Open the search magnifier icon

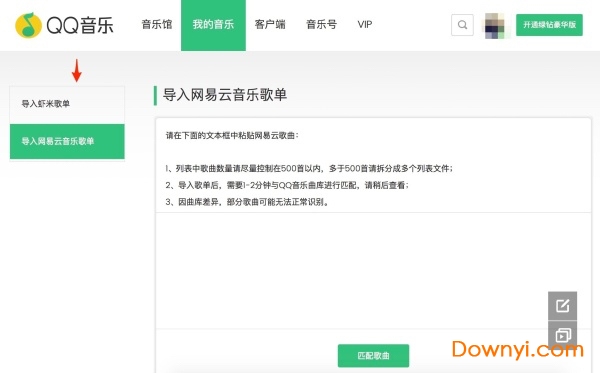click(x=462, y=25)
